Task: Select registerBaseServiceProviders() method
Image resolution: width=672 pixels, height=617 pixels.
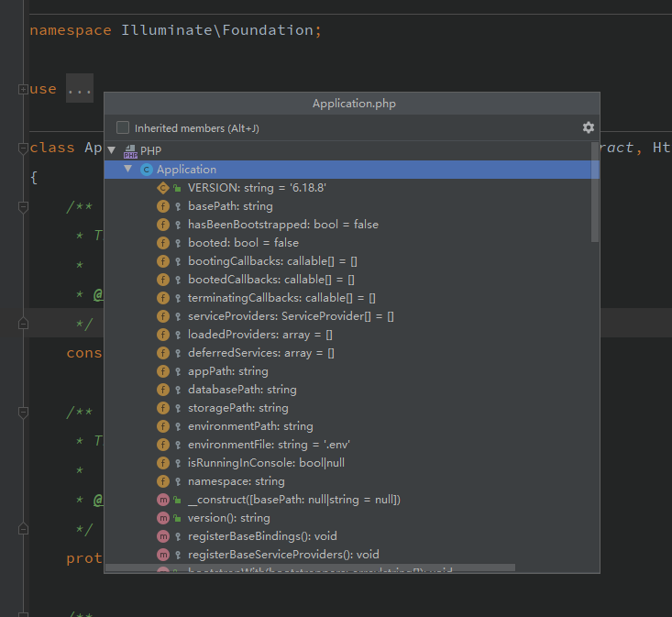Action: point(282,555)
